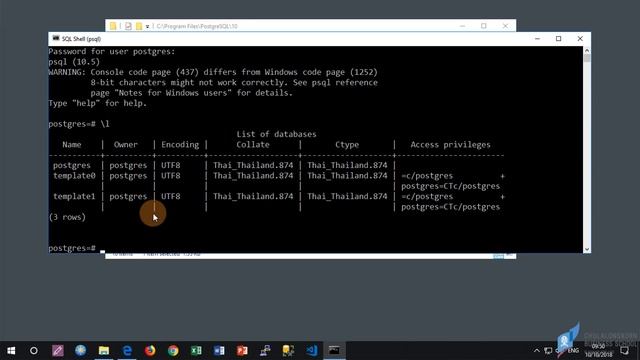Click the Properties icon in File Explorer quick access toolbar
The height and width of the screenshot is (360, 640).
[x=128, y=26]
